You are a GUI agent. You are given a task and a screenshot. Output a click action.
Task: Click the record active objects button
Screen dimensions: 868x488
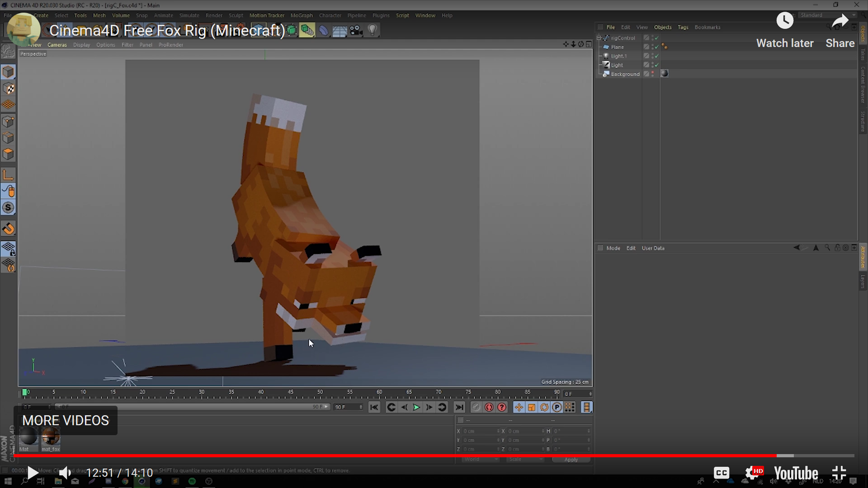click(x=476, y=407)
